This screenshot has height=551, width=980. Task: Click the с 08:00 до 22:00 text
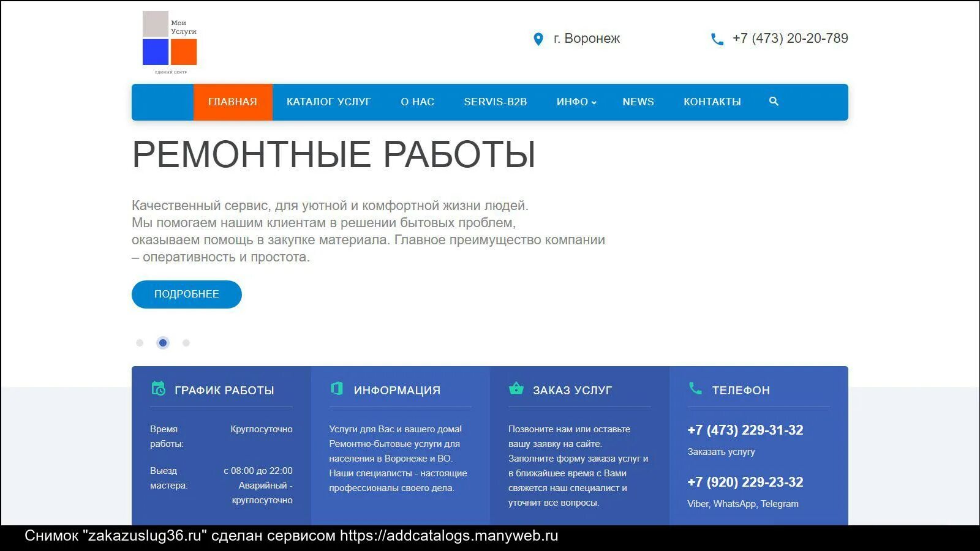pos(258,471)
